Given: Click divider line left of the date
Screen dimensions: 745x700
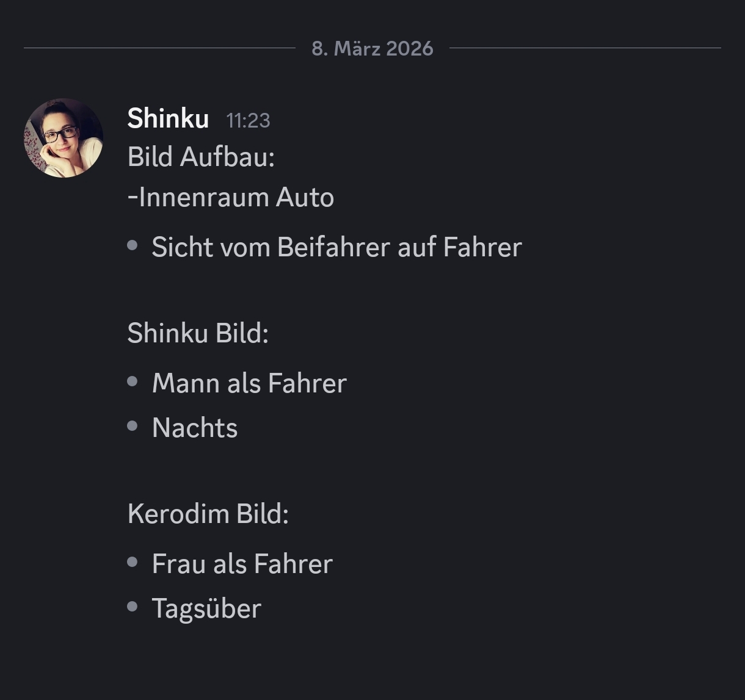Looking at the screenshot, I should tap(159, 48).
